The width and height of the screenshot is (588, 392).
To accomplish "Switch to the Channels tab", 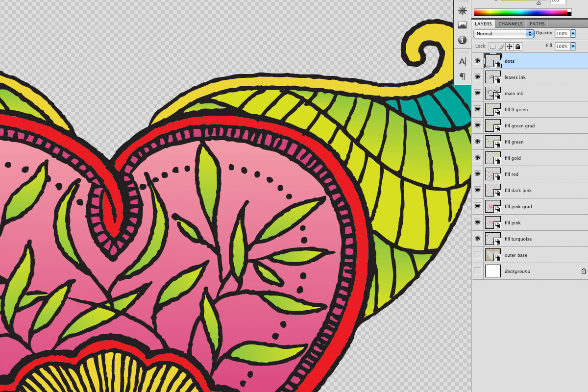I will [x=511, y=24].
